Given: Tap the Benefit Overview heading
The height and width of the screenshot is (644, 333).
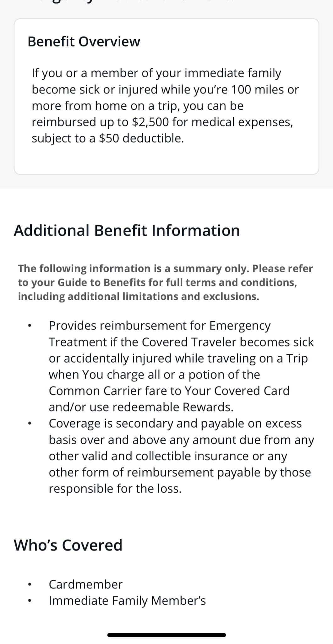Looking at the screenshot, I should tap(84, 42).
